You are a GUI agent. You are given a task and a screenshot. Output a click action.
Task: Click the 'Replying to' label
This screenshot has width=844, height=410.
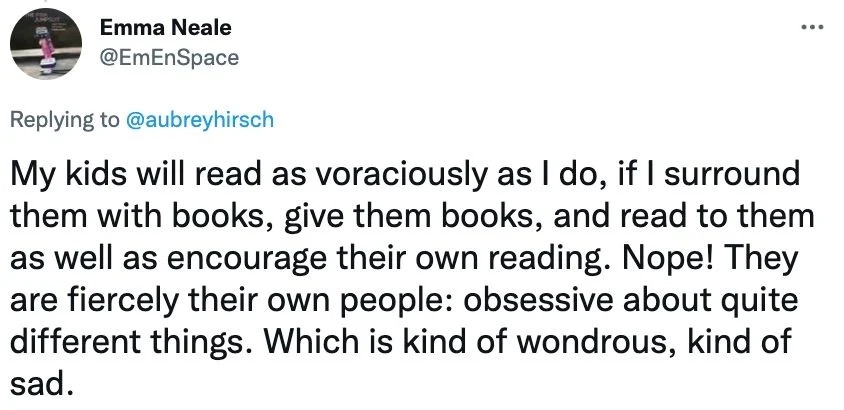pyautogui.click(x=65, y=120)
